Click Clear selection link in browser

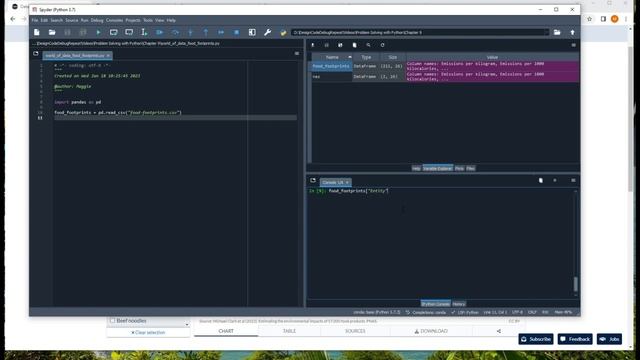click(x=148, y=333)
